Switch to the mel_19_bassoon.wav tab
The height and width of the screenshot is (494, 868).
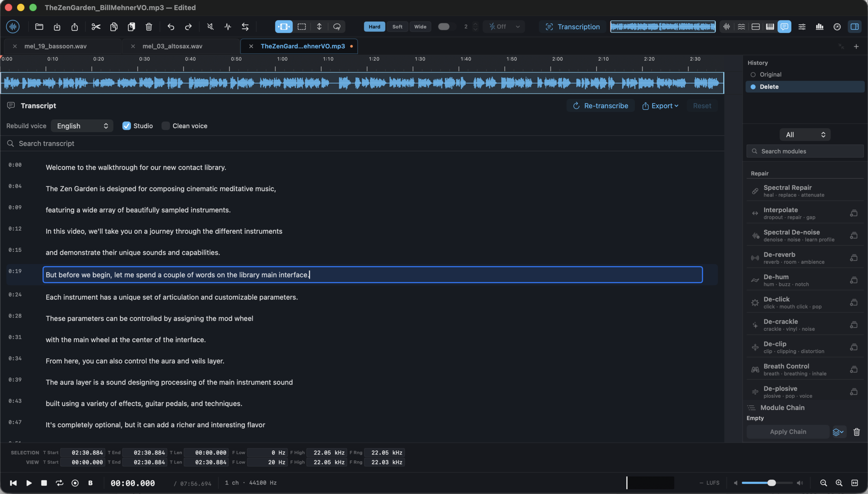pyautogui.click(x=55, y=46)
